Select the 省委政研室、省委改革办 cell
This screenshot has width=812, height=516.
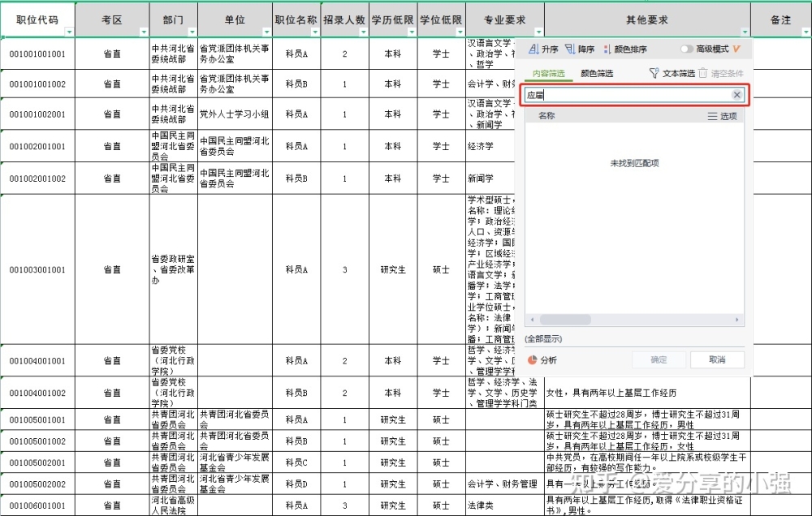click(x=174, y=269)
